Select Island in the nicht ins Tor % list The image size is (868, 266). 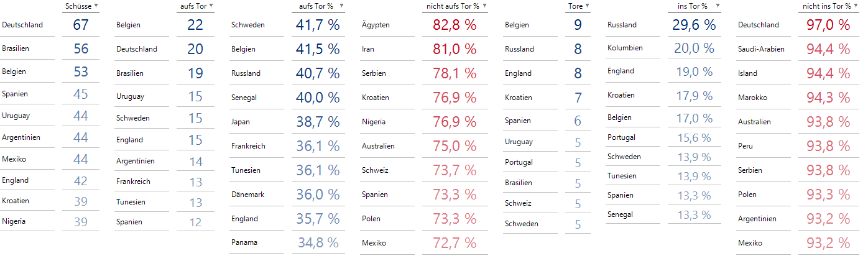(747, 73)
